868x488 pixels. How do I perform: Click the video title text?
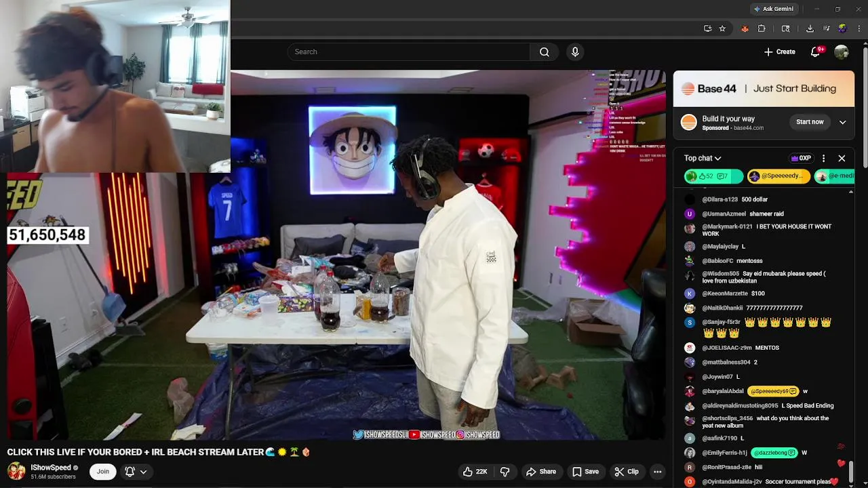click(x=159, y=452)
